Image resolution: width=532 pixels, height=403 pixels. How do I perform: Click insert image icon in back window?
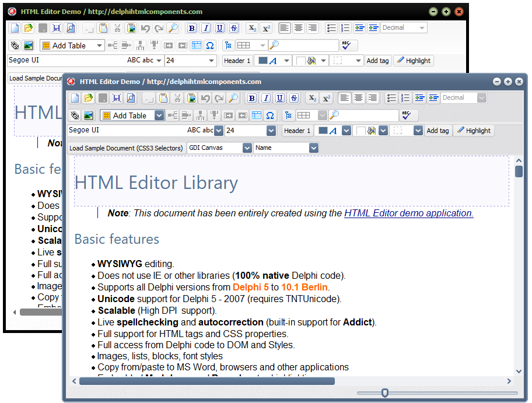pos(29,45)
